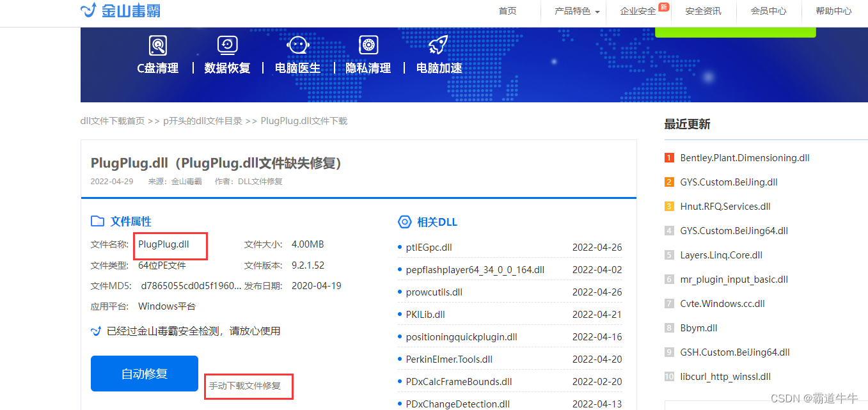Screen dimensions: 868x410
Task: Click the rank 3 badge next to Hnut.RFQ.Services.dll
Action: [669, 207]
